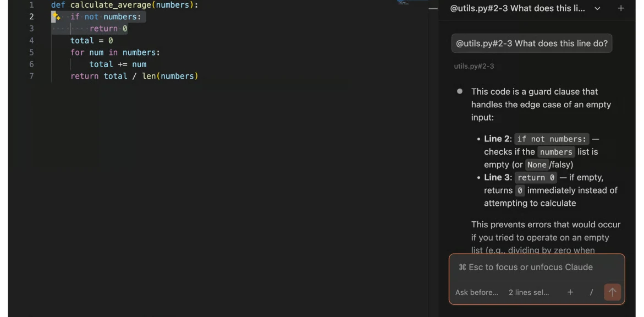Viewport: 644px width, 317px height.
Task: Click the "def" keyword on line 1
Action: 58,6
